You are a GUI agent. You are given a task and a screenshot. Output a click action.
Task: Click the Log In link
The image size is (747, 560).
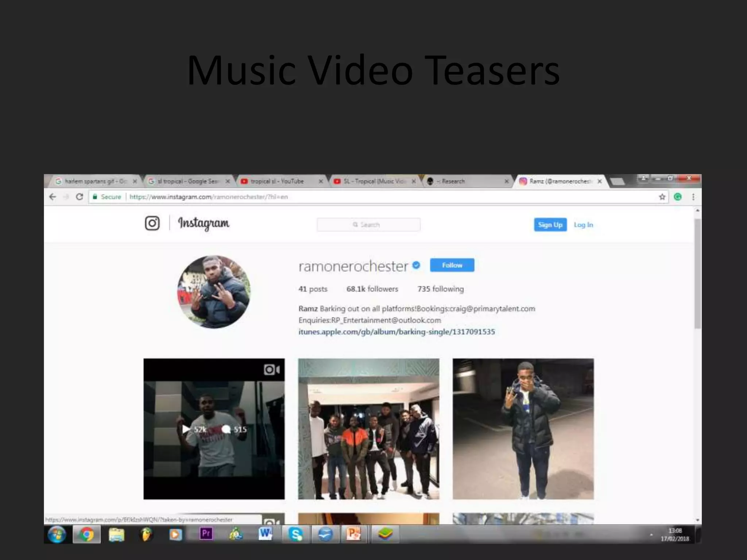point(583,225)
